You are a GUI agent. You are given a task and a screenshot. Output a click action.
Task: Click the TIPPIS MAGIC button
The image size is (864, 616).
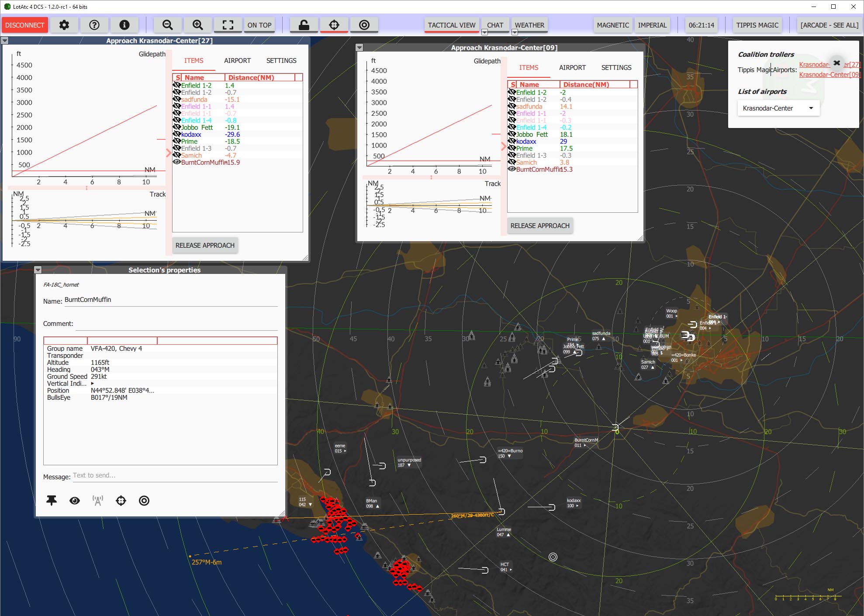(x=757, y=25)
